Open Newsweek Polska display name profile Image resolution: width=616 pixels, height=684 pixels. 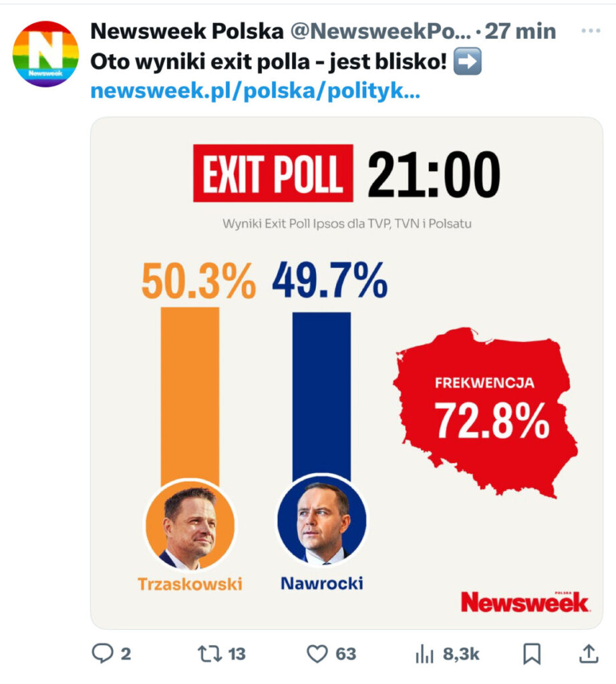coord(187,31)
